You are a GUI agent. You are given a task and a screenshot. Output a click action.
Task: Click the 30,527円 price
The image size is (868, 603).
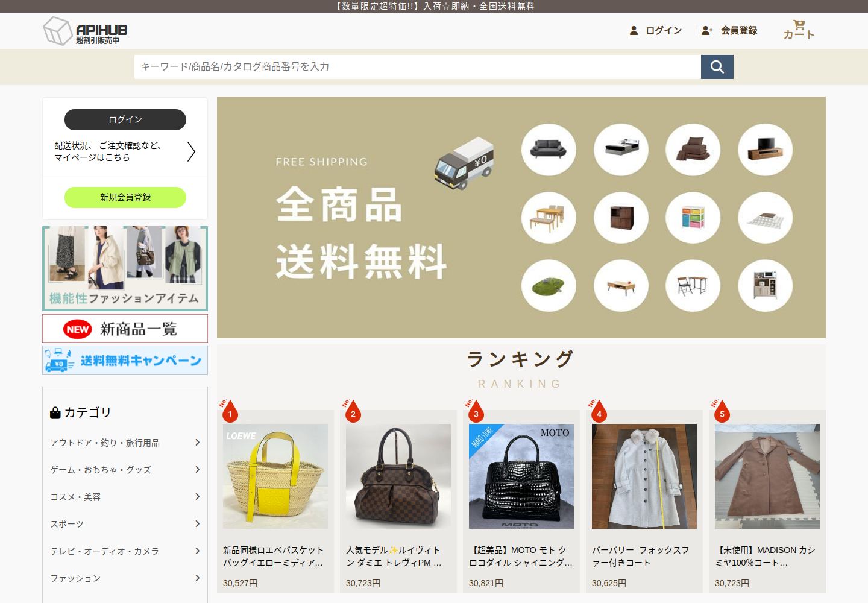(x=240, y=583)
